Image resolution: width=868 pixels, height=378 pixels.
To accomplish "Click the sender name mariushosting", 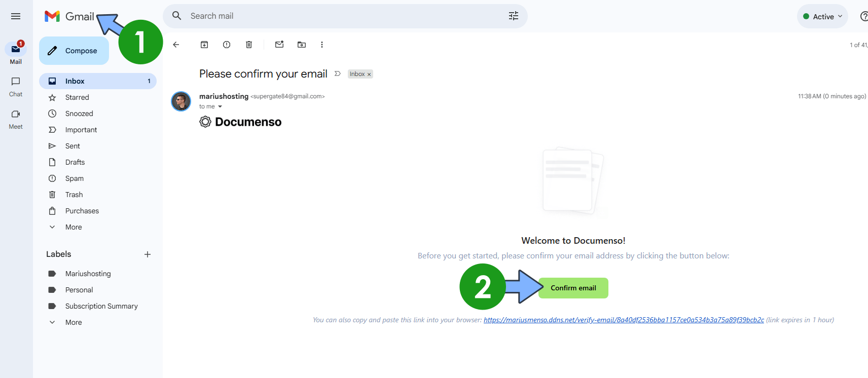I will (x=224, y=96).
